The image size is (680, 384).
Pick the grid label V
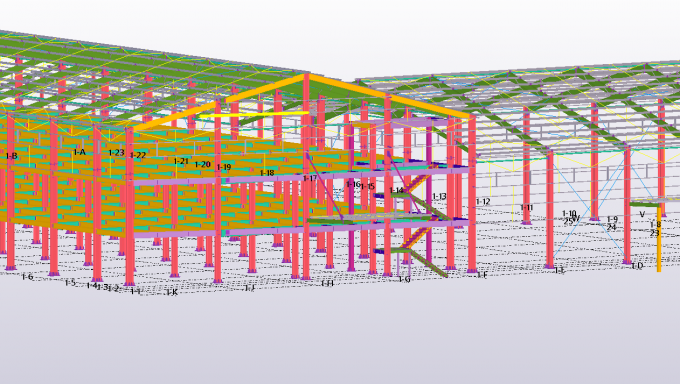pyautogui.click(x=642, y=214)
